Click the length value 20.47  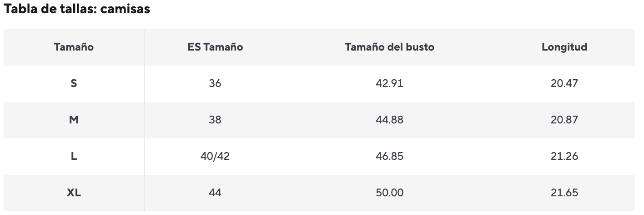pos(564,83)
